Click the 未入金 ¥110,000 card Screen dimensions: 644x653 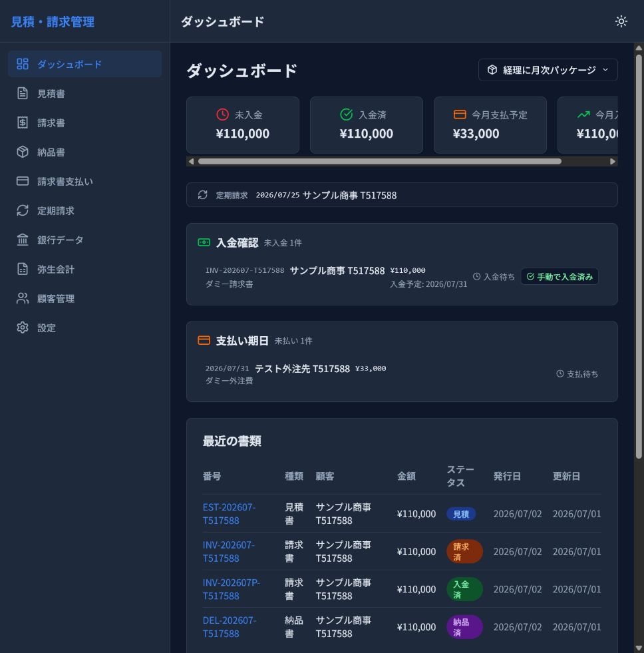(x=243, y=125)
